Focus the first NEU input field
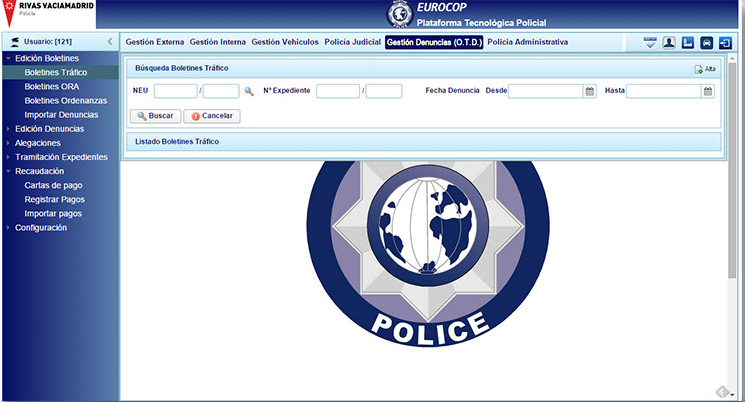 pos(176,91)
